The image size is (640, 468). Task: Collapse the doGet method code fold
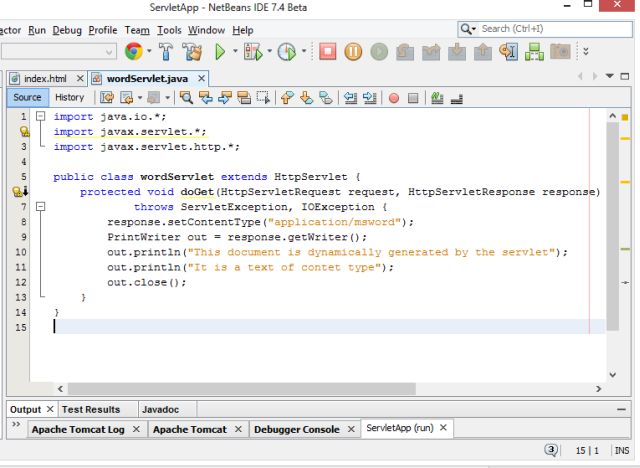pos(40,207)
